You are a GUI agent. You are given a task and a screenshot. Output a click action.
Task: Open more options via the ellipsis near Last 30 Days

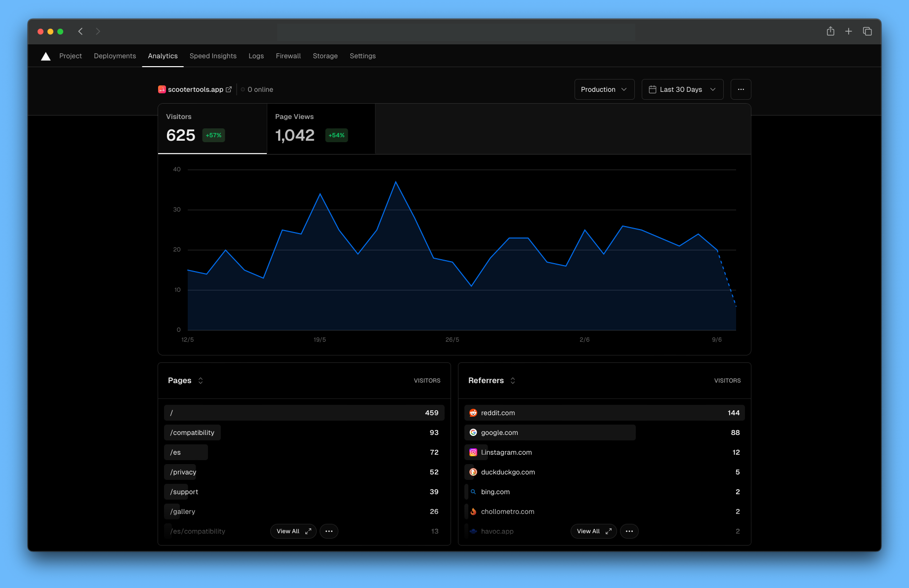coord(741,89)
